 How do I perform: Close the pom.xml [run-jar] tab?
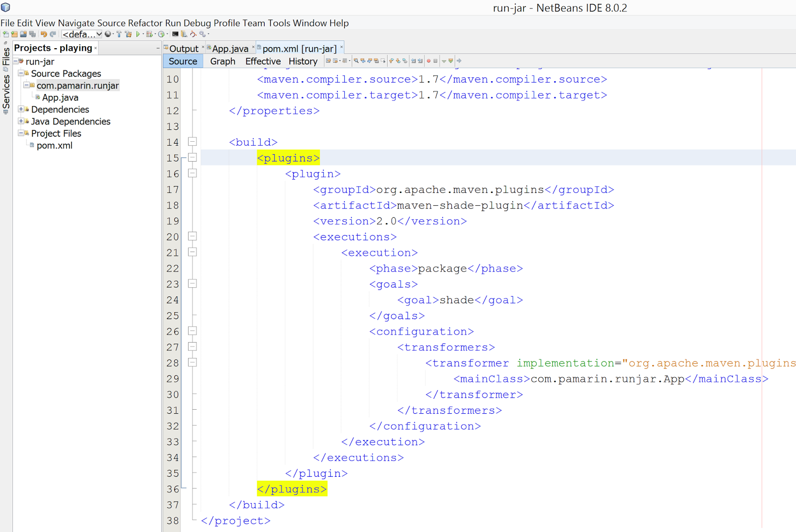click(342, 47)
